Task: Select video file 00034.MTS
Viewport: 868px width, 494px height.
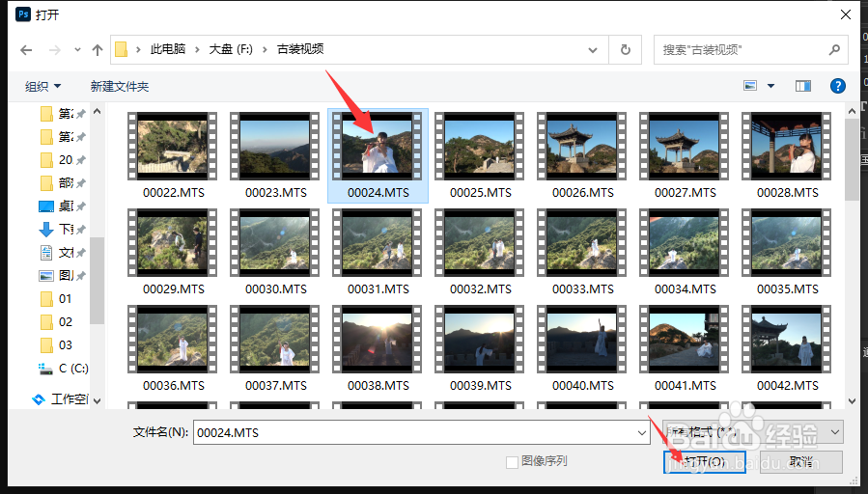Action: (x=686, y=252)
